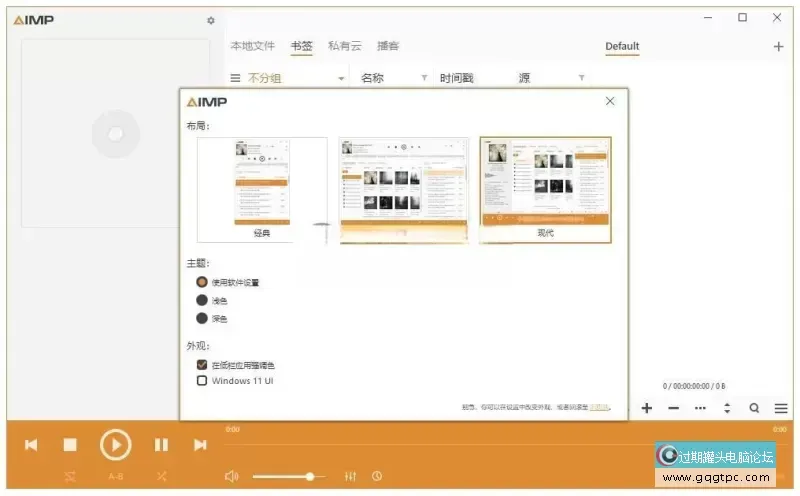The height and width of the screenshot is (496, 800).
Task: Click the large Play button
Action: (x=116, y=445)
